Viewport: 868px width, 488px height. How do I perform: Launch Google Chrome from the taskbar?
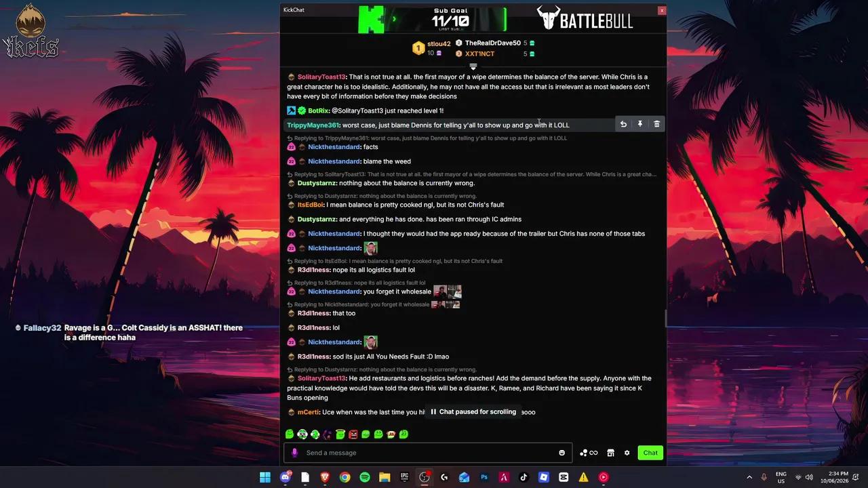(x=345, y=477)
